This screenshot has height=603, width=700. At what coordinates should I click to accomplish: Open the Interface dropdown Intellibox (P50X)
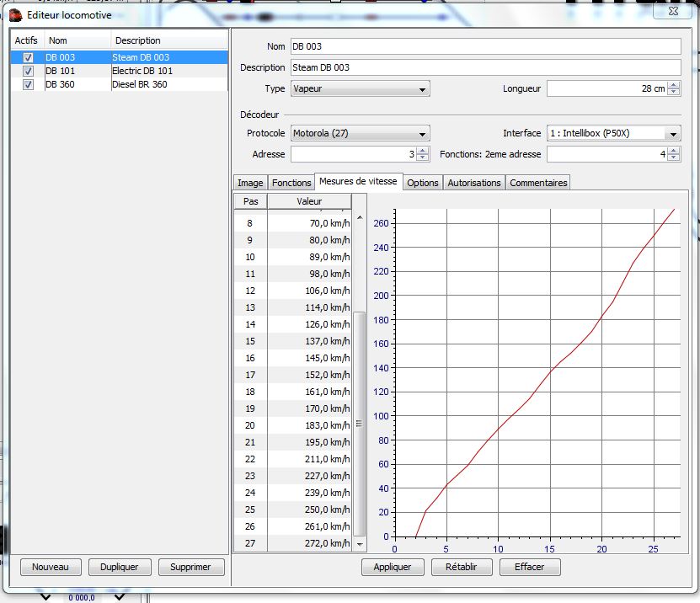pos(613,133)
